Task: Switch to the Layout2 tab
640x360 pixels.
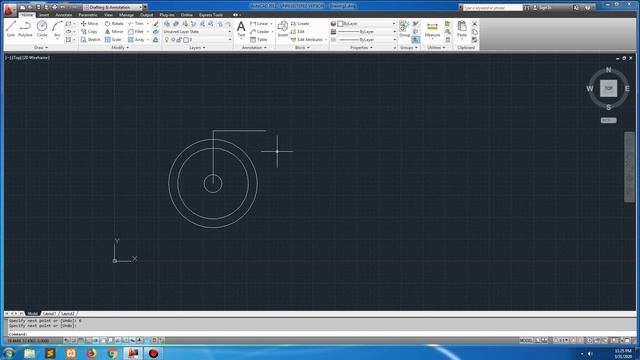Action: pos(68,314)
